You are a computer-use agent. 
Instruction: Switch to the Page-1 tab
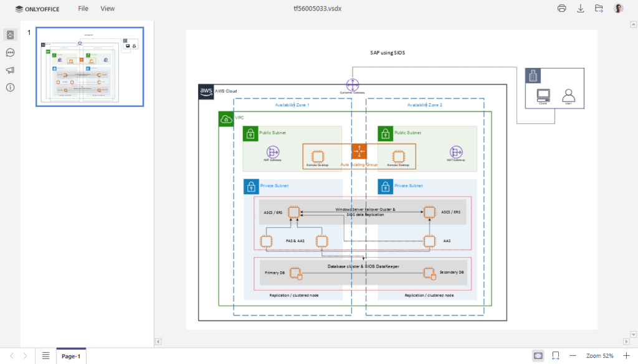pyautogui.click(x=70, y=355)
